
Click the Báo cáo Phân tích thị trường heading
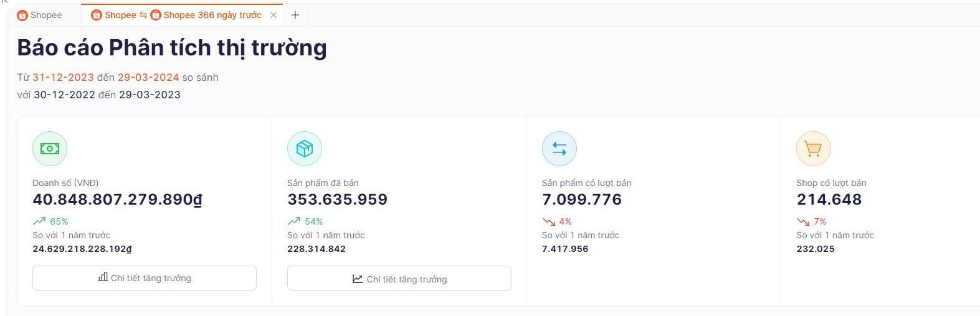click(172, 48)
